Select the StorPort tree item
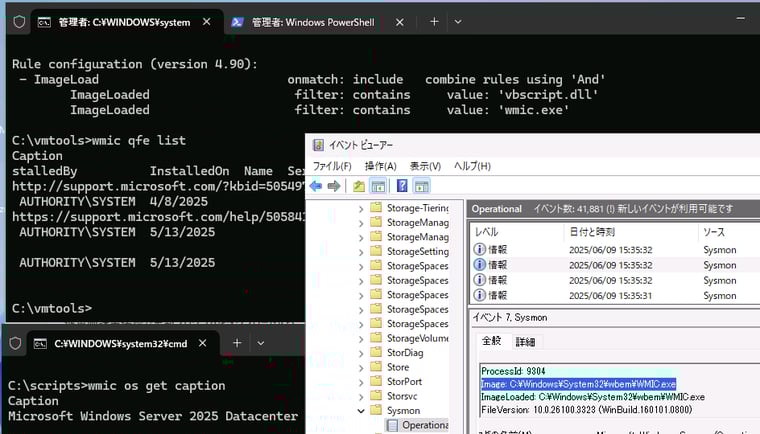760x434 pixels. coord(404,381)
